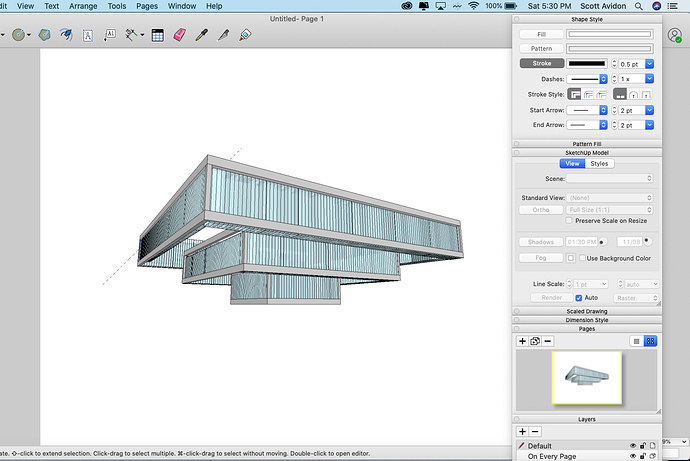Switch Pages panel to list view
This screenshot has height=461, width=690.
tap(634, 341)
